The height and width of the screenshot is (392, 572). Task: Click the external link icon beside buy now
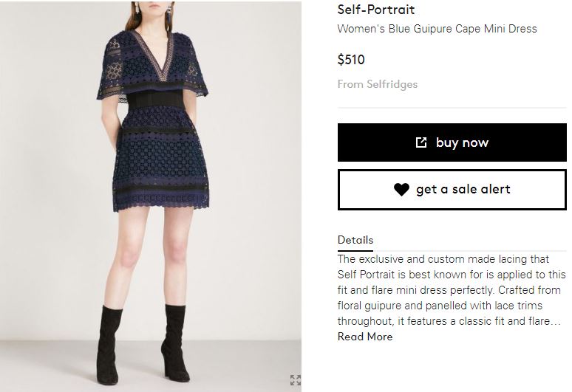[x=421, y=142]
